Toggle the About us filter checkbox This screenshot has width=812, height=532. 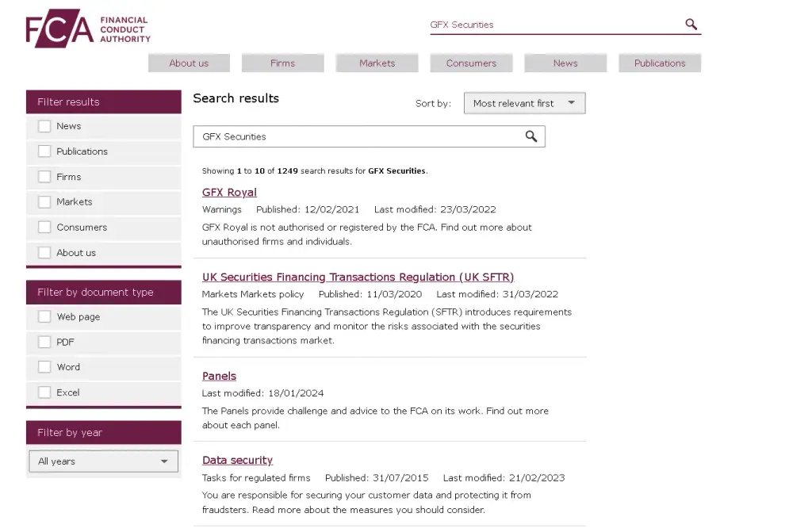44,253
